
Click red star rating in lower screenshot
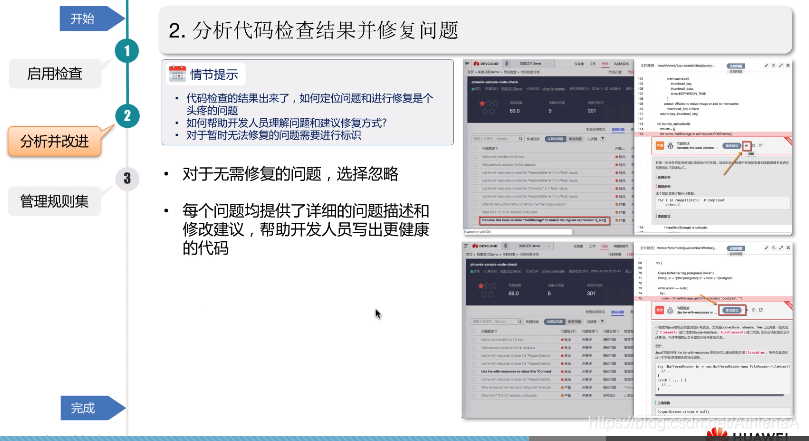click(481, 285)
